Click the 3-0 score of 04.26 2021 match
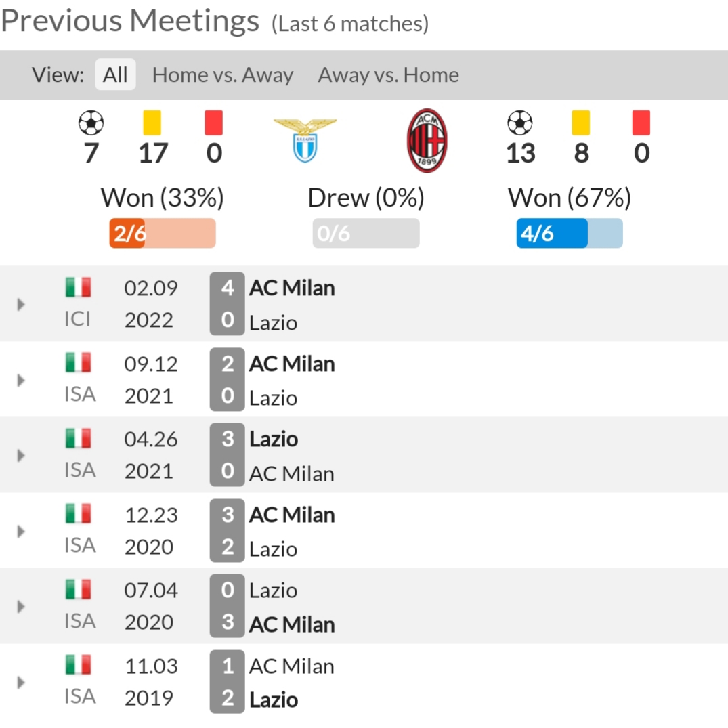 227,455
